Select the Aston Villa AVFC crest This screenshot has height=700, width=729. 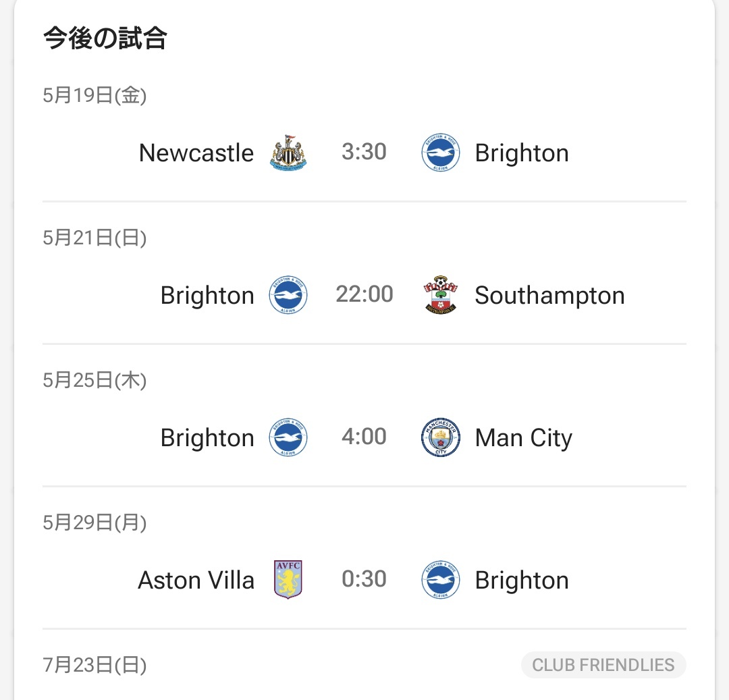(x=288, y=580)
